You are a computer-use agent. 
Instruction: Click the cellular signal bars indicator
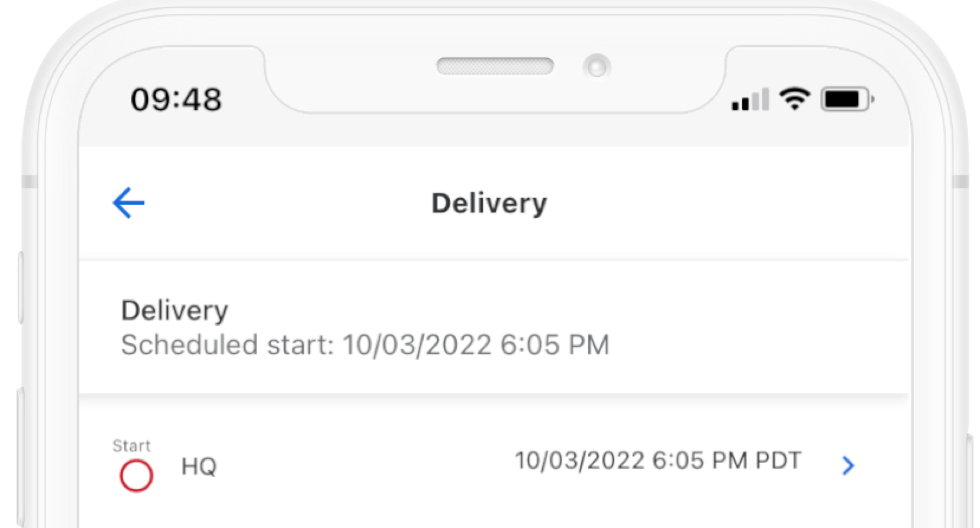[x=750, y=100]
